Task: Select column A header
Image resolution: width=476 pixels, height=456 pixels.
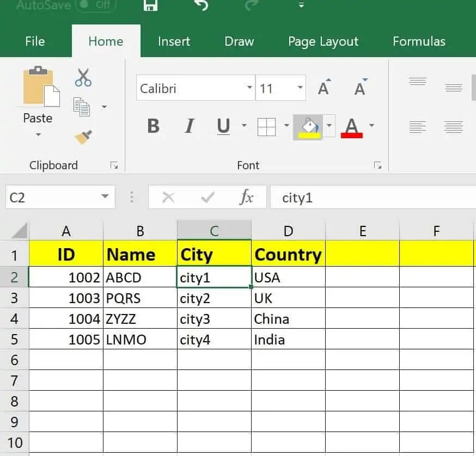Action: [x=66, y=231]
